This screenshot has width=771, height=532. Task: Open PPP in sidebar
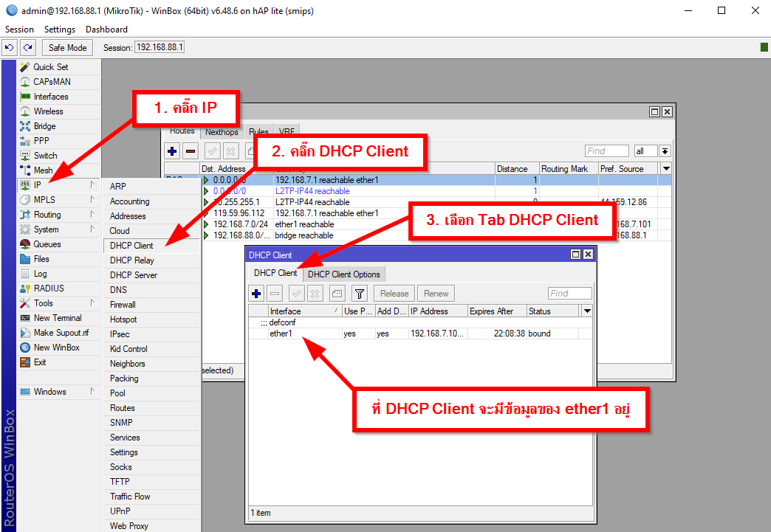point(58,140)
